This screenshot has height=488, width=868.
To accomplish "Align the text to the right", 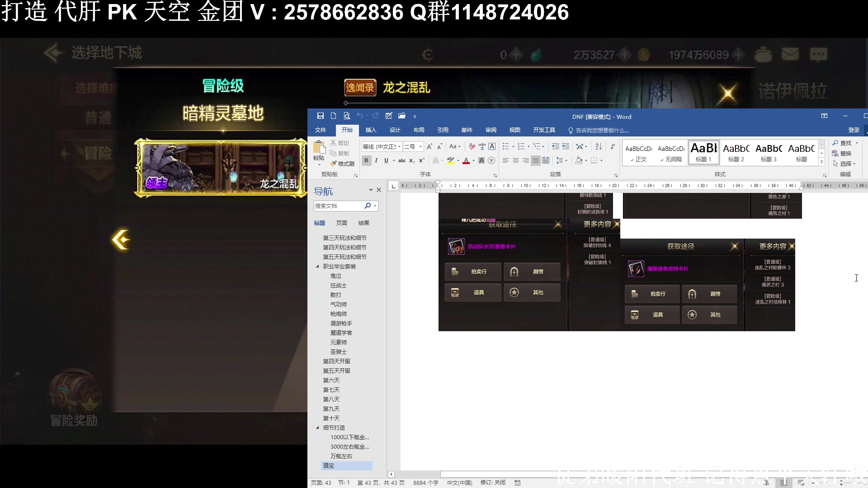I will 526,160.
